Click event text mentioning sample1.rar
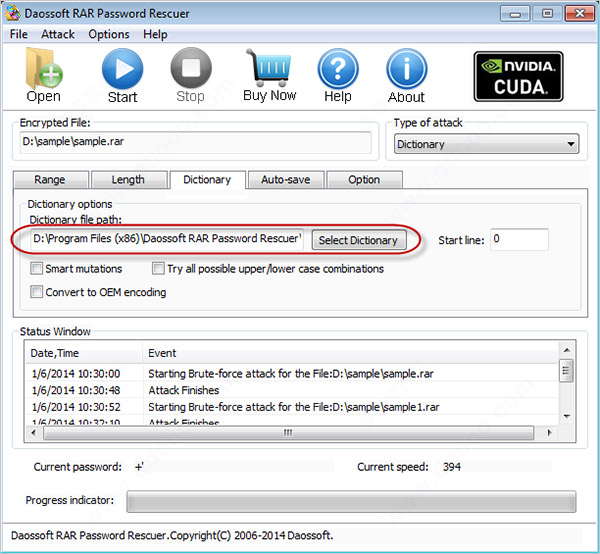This screenshot has height=554, width=600. (293, 407)
